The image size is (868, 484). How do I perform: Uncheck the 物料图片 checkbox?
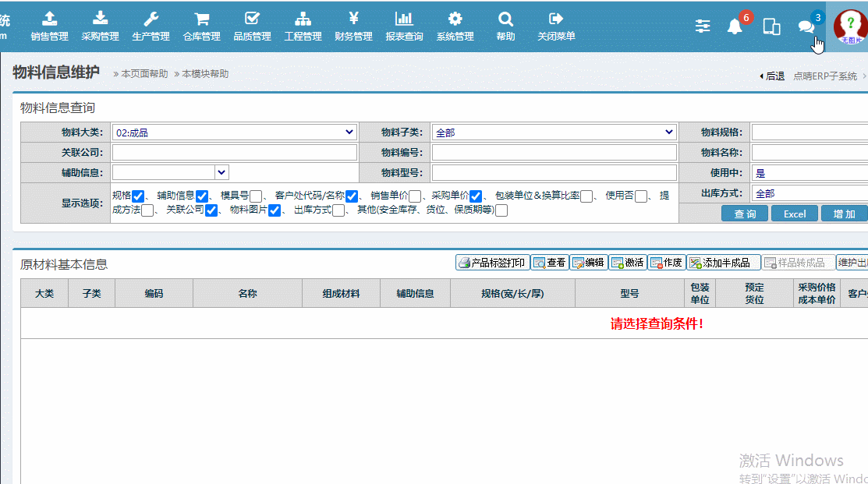coord(275,210)
